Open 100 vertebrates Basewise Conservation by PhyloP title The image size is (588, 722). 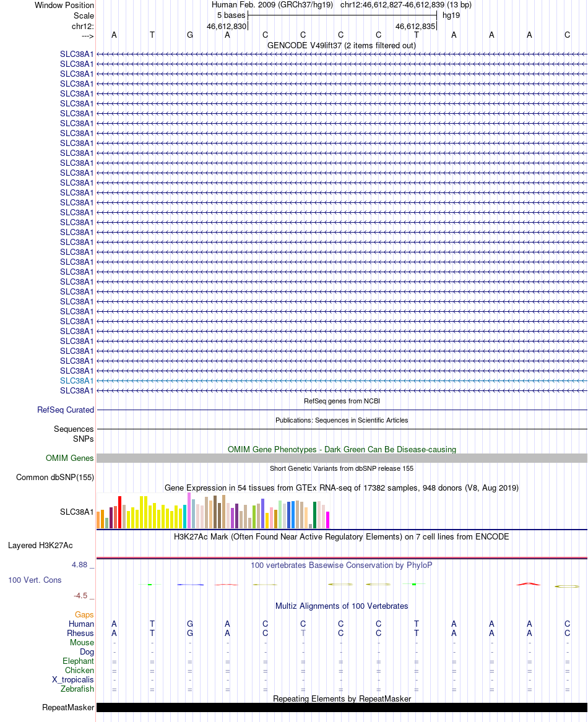click(x=342, y=565)
